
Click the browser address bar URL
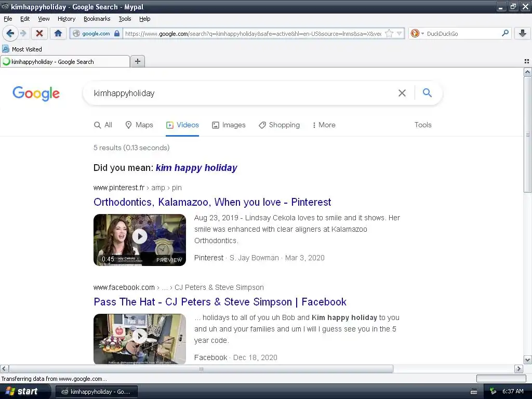[253, 34]
